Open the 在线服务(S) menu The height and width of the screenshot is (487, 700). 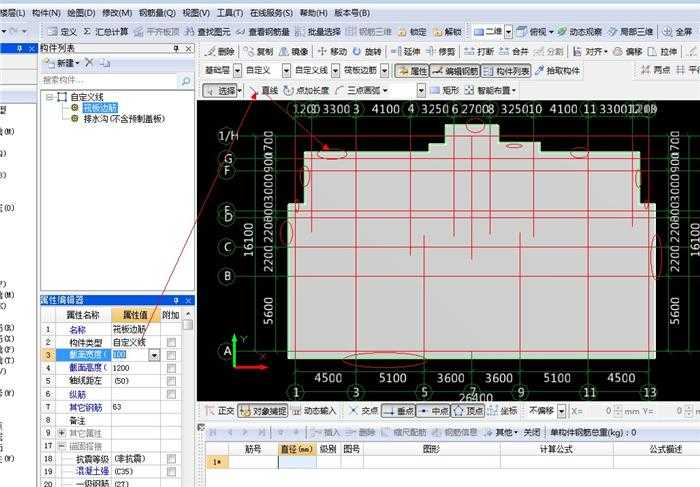271,13
